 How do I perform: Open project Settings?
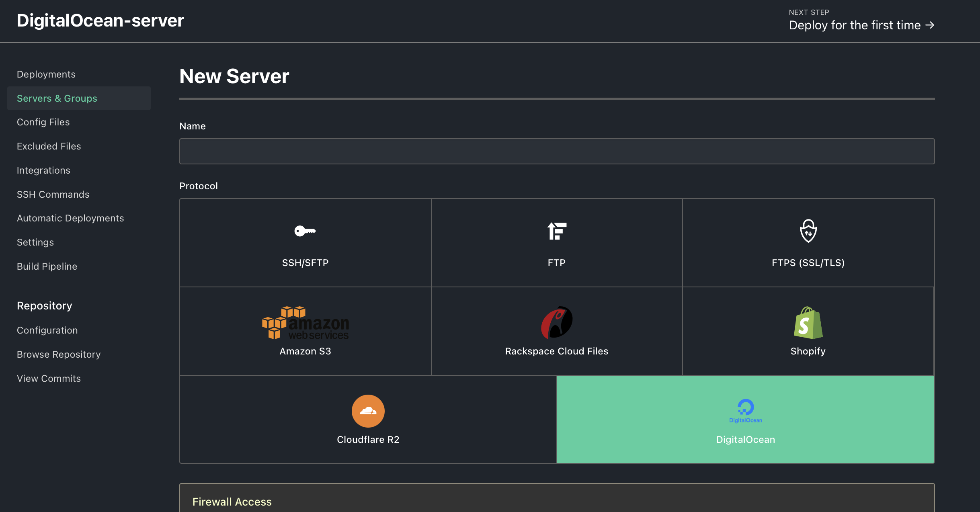35,242
